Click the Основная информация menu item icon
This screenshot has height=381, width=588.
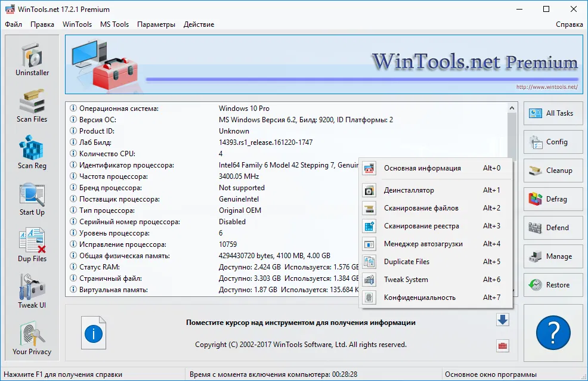(x=369, y=168)
